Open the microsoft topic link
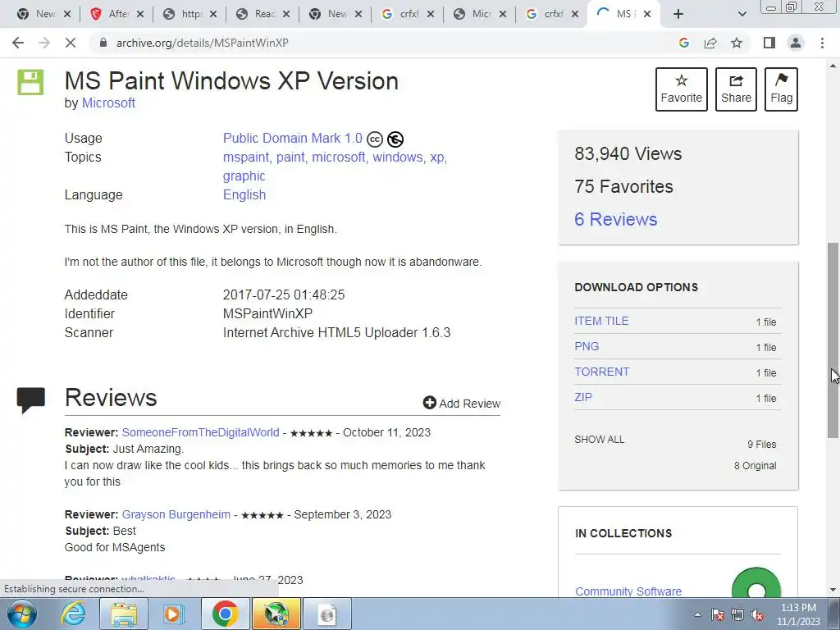This screenshot has width=840, height=630. point(338,157)
